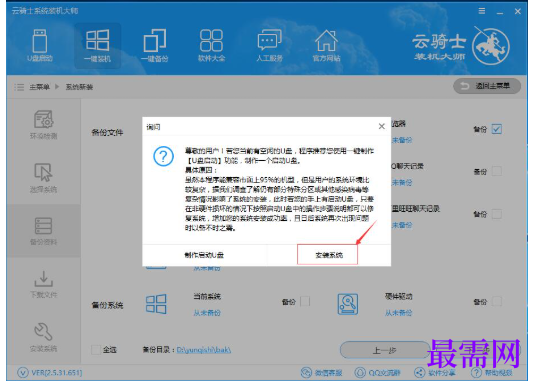539x385 pixels.
Task: Tick the 全选 checkbox
Action: pyautogui.click(x=96, y=350)
